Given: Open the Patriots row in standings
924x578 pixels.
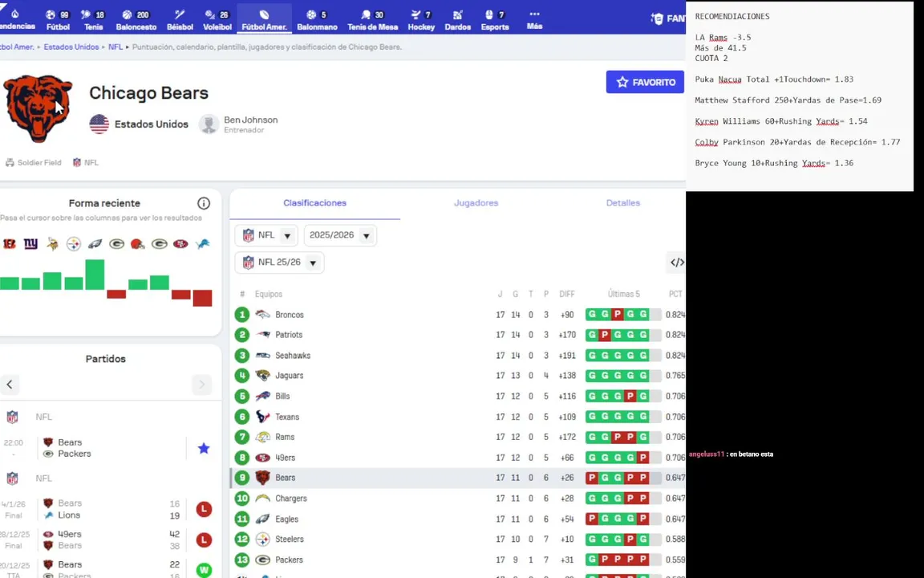Looking at the screenshot, I should [457, 335].
